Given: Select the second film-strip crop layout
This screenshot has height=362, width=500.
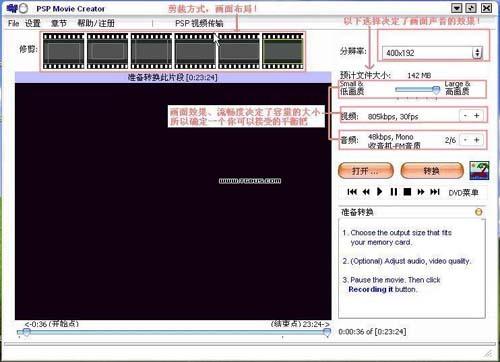Looking at the screenshot, I should click(x=107, y=51).
